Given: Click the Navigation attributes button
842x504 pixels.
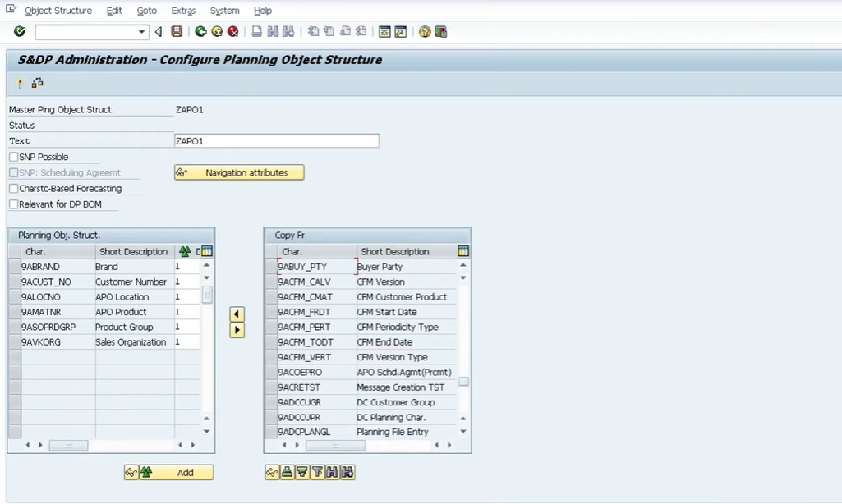Looking at the screenshot, I should click(x=238, y=172).
